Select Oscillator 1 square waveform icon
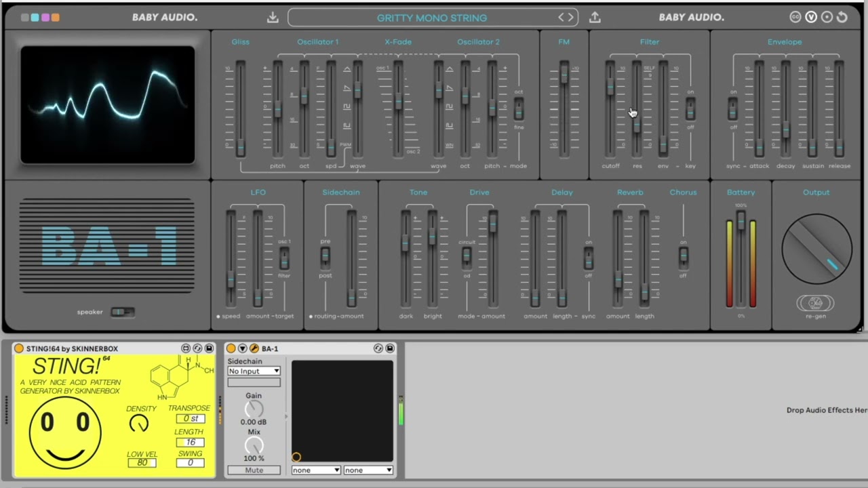The image size is (868, 488). pyautogui.click(x=347, y=106)
